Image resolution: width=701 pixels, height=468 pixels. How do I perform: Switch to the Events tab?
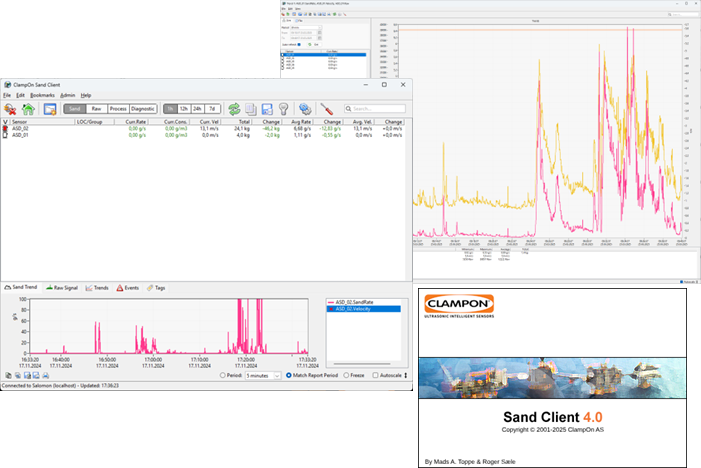128,288
